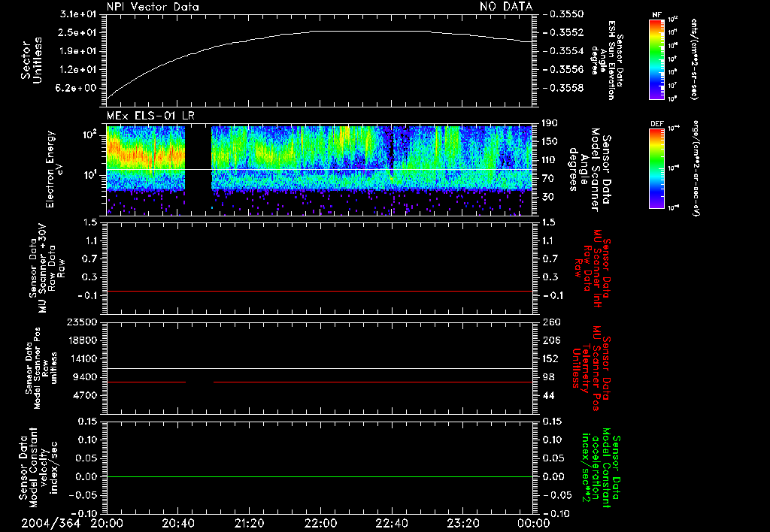
Task: Click the red line in MU Scanner +30V panel
Action: [x=319, y=291]
